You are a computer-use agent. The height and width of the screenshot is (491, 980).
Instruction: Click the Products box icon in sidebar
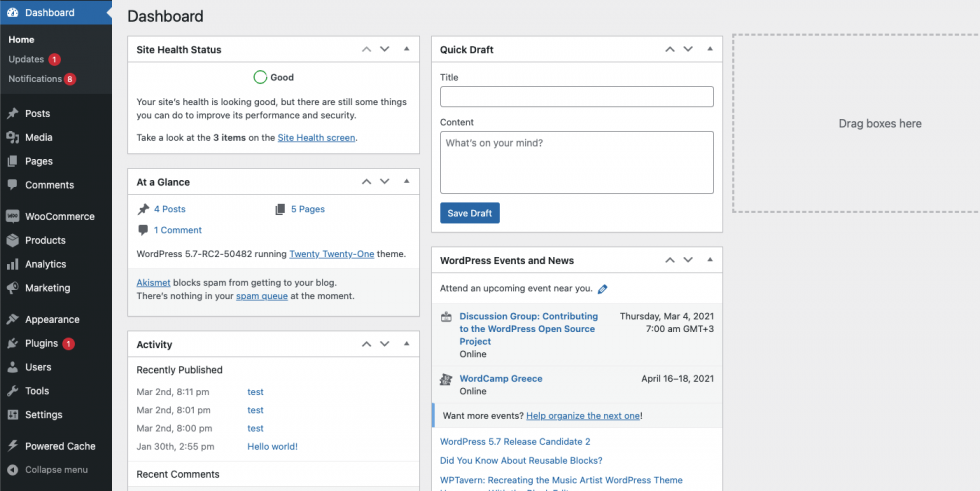click(x=13, y=240)
